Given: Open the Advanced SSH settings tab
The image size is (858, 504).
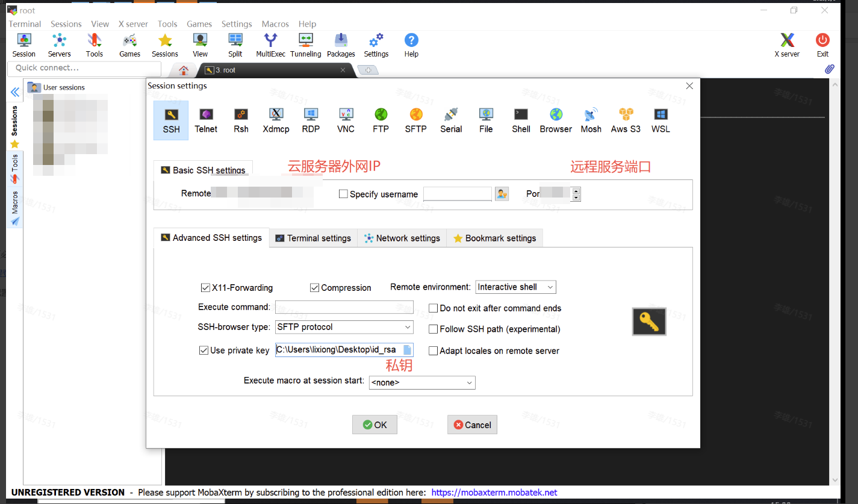Looking at the screenshot, I should pyautogui.click(x=211, y=238).
